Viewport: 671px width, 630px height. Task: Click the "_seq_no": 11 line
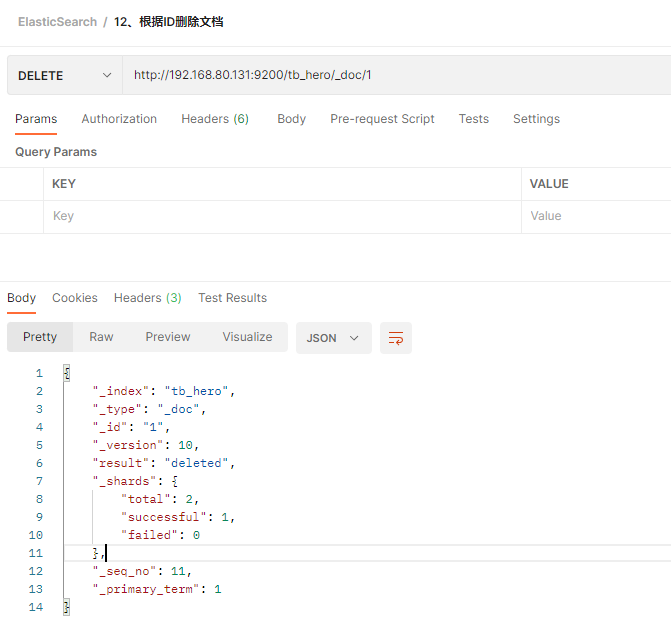tap(142, 571)
